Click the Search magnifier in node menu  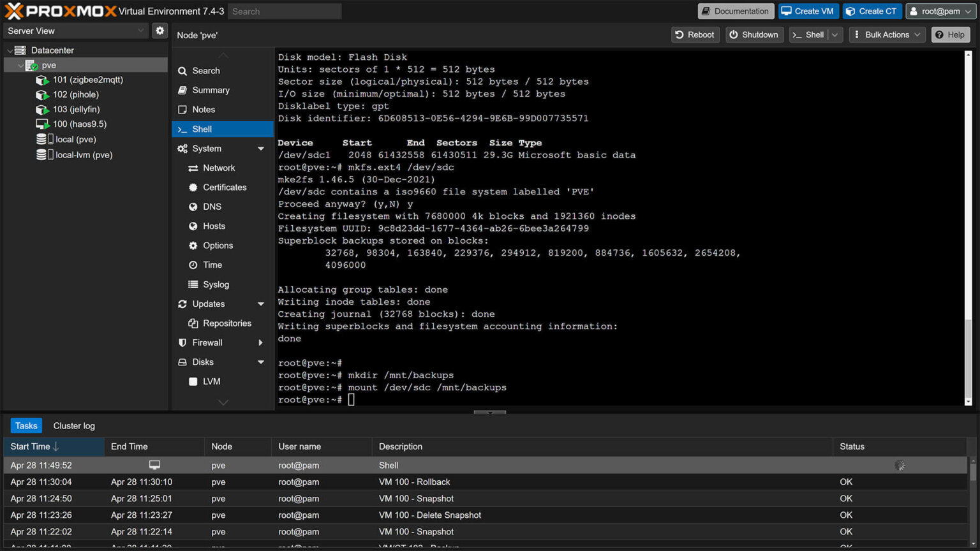tap(184, 70)
